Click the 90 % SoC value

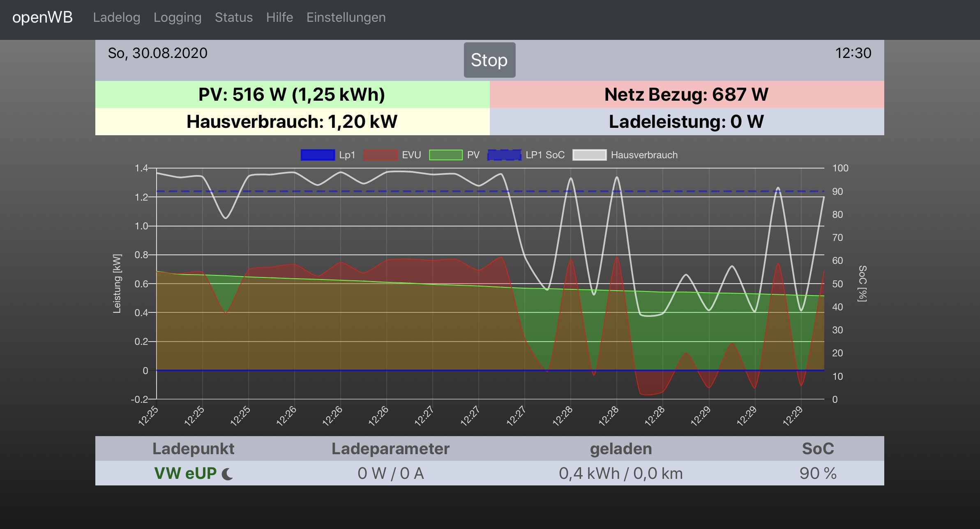[818, 474]
